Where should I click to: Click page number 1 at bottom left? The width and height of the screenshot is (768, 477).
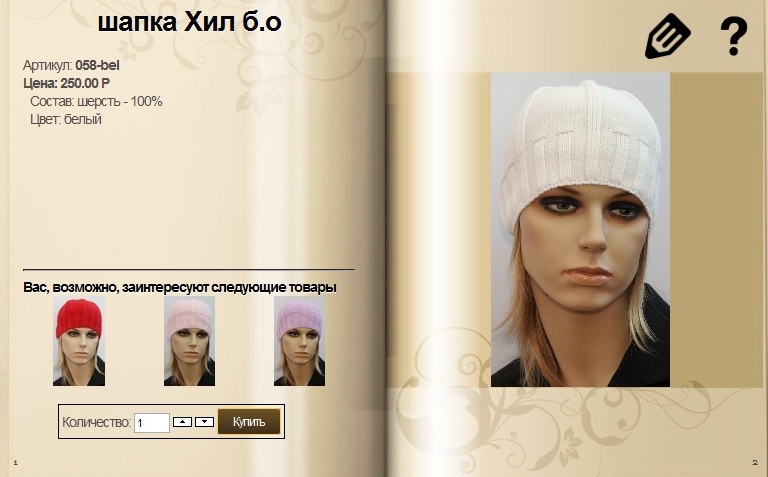click(15, 462)
